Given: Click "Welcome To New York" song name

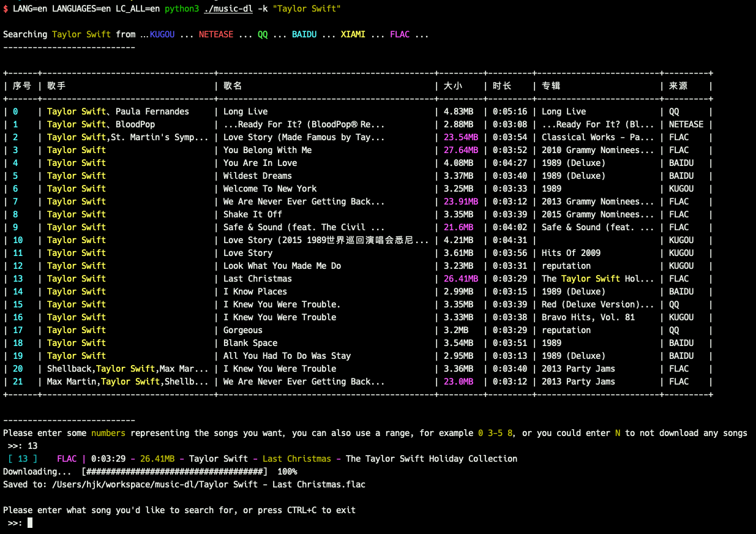Looking at the screenshot, I should pos(270,189).
